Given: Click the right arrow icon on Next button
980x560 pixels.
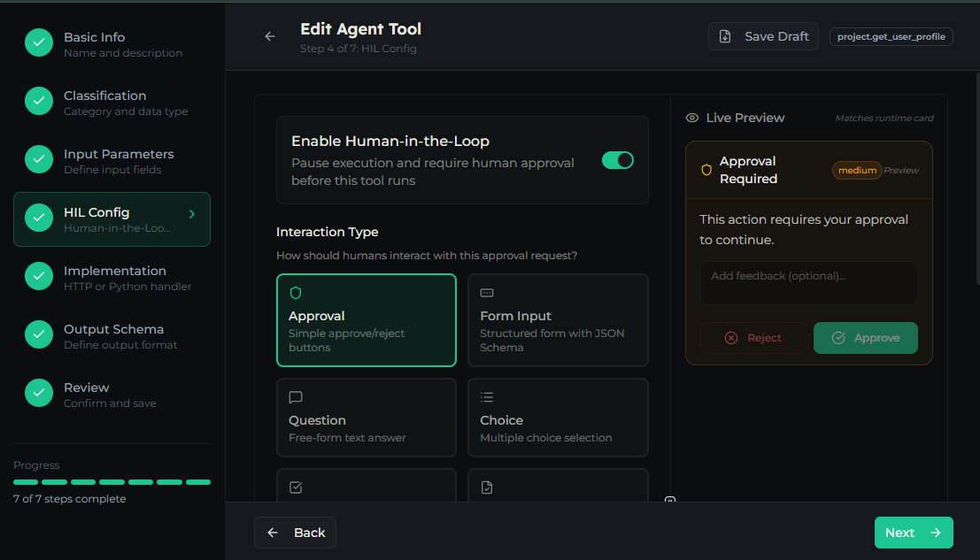Looking at the screenshot, I should (x=936, y=533).
